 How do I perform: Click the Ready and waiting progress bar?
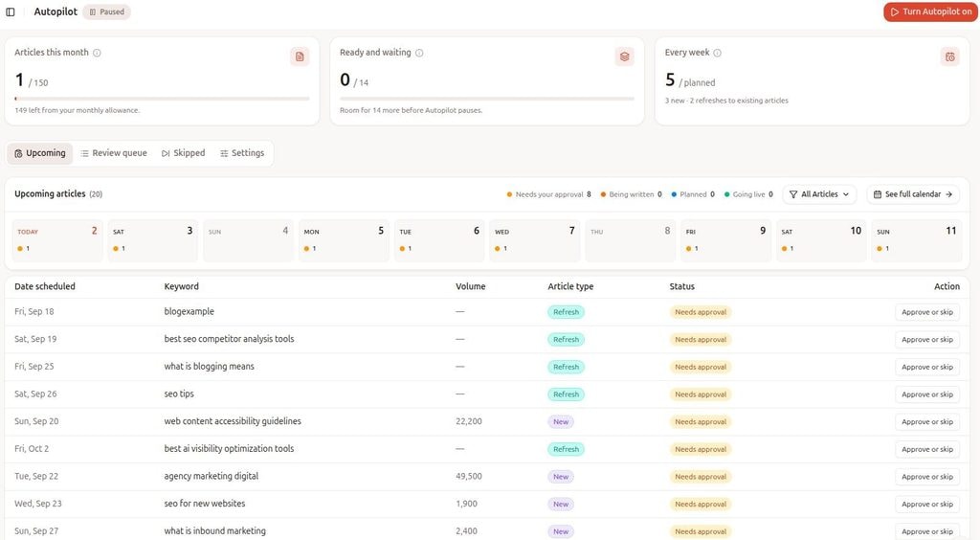click(487, 99)
